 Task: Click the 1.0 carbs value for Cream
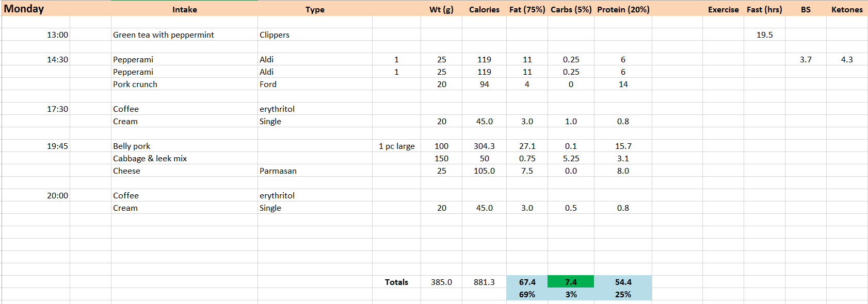[x=571, y=121]
